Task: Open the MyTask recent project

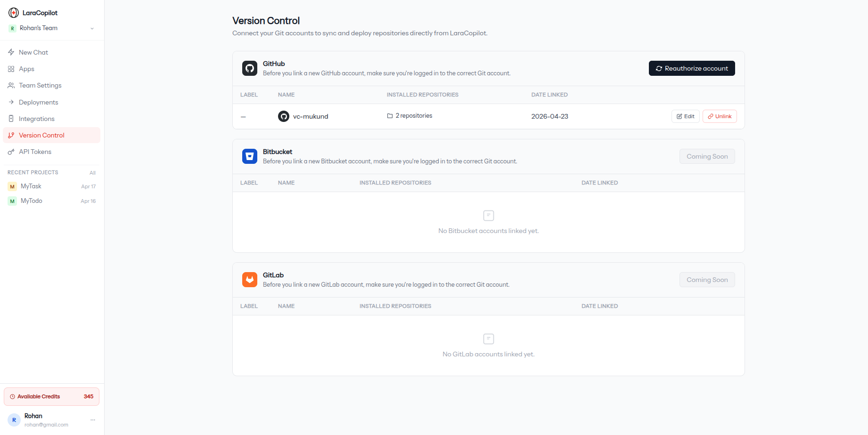Action: coord(31,186)
